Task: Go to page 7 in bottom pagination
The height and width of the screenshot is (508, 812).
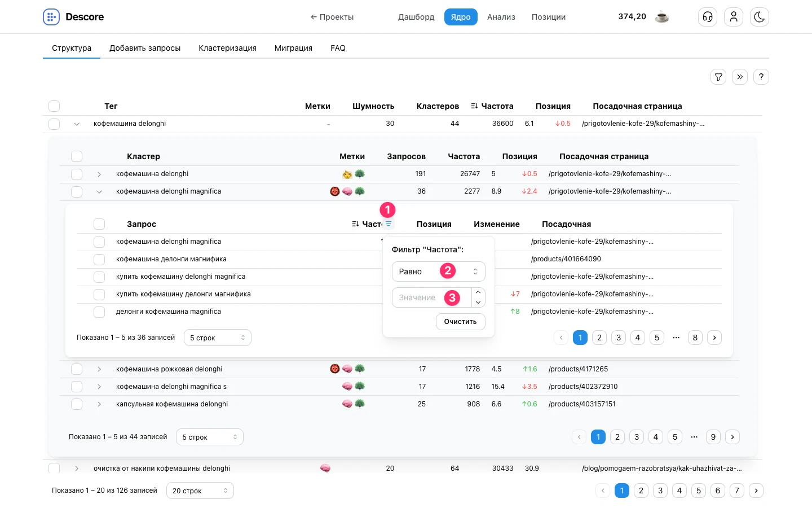Action: pos(737,491)
